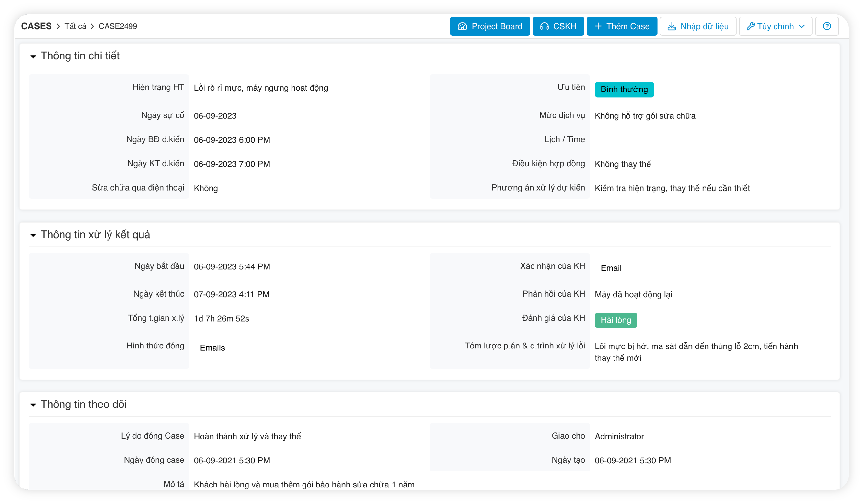Click the Emails closing method value
Screen dimensions: 863x504
coord(212,348)
